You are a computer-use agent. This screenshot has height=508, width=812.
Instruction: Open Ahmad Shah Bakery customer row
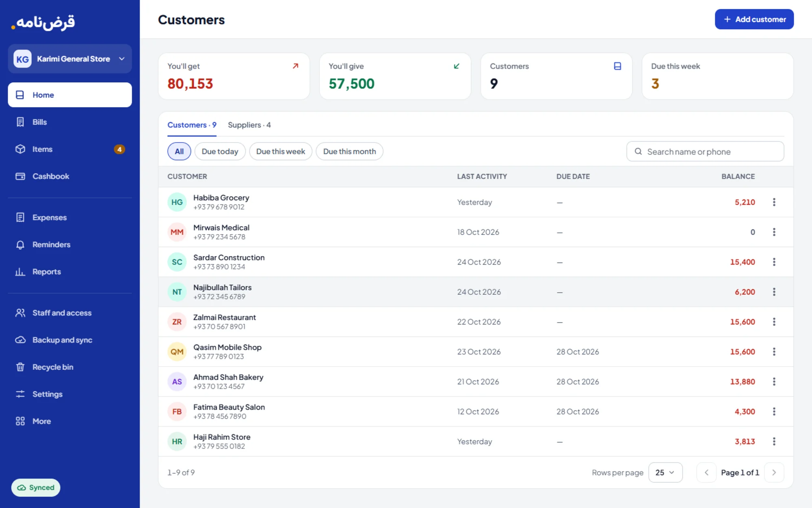pos(476,382)
